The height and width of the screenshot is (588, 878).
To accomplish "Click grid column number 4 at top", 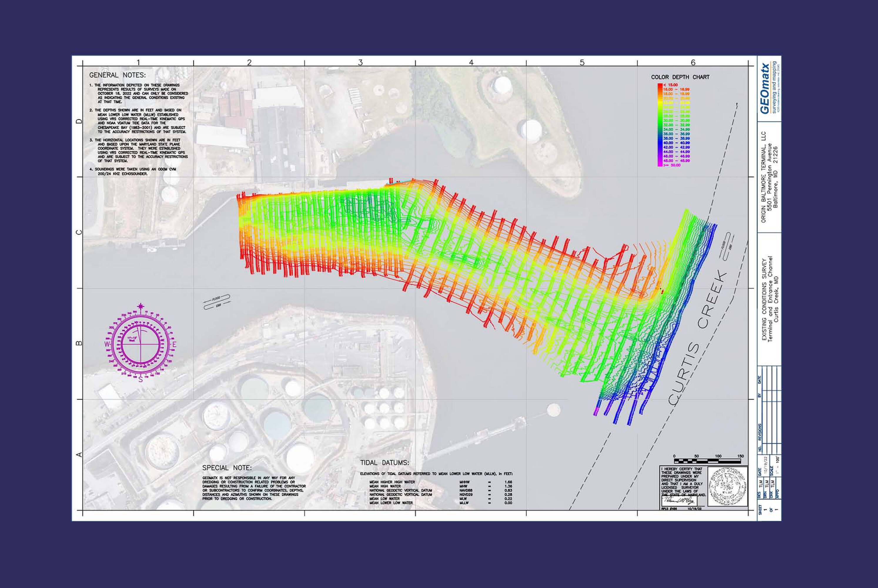I will (471, 63).
